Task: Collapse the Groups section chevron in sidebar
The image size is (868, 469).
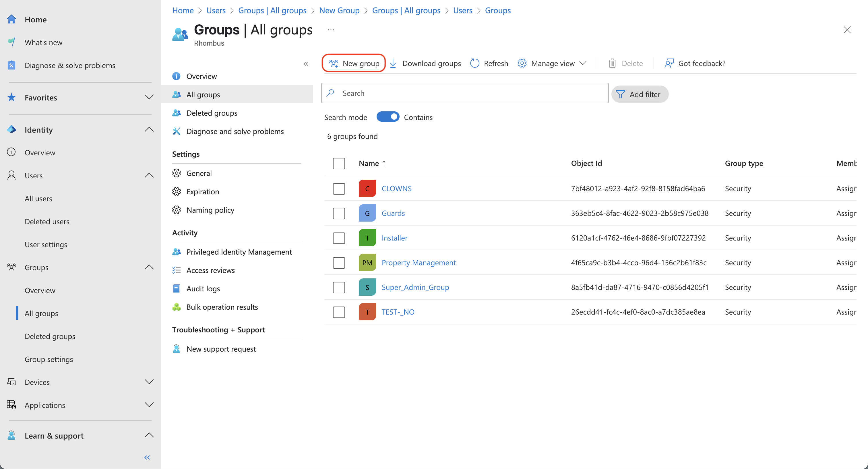Action: [x=149, y=267]
